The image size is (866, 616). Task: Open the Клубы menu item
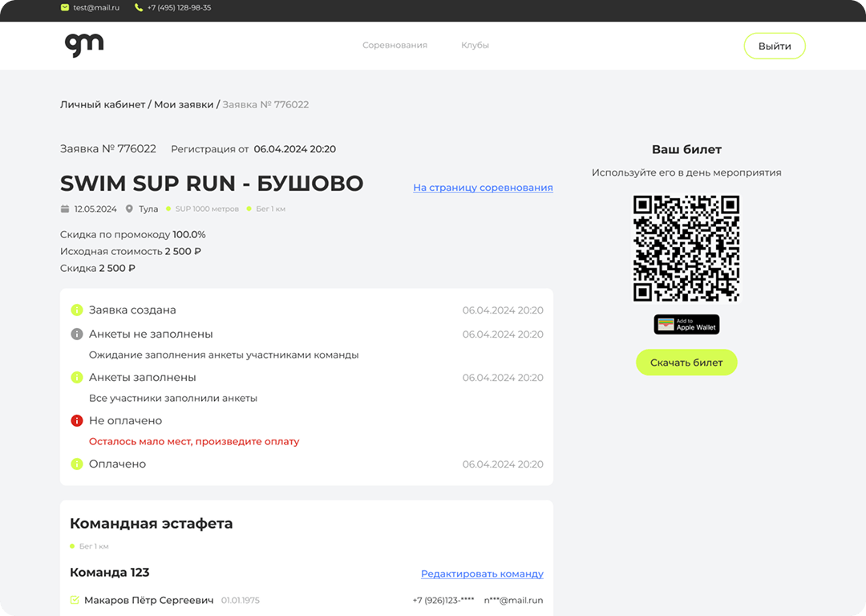click(475, 46)
